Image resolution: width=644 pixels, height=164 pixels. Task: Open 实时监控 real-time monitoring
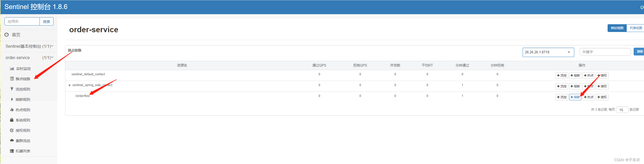pyautogui.click(x=20, y=69)
